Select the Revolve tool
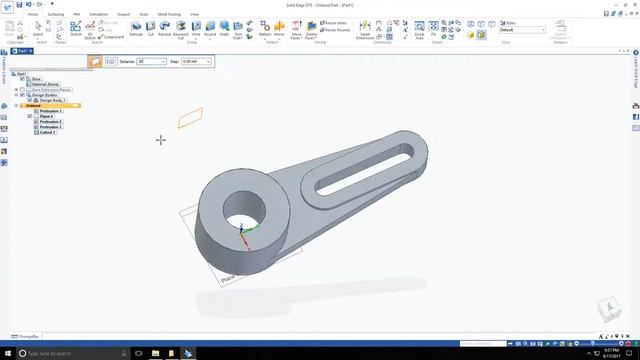640x360 pixels. (164, 29)
